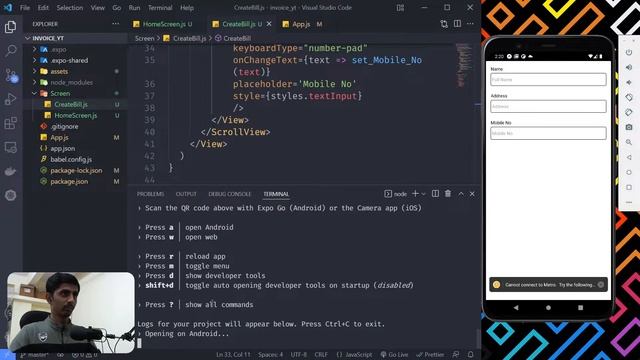This screenshot has width=640, height=360.
Task: Click emulator volume up button
Action: (629, 67)
